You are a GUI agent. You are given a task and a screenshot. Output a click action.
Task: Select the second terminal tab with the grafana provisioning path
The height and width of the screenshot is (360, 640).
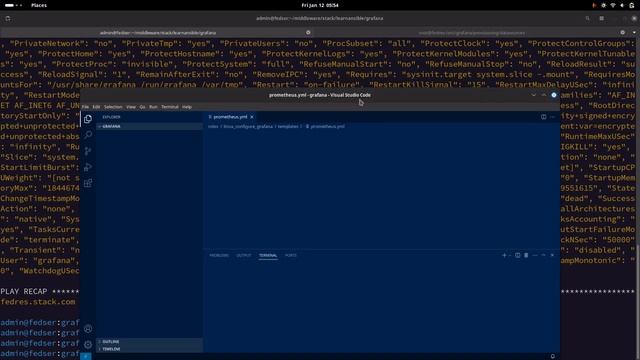472,33
